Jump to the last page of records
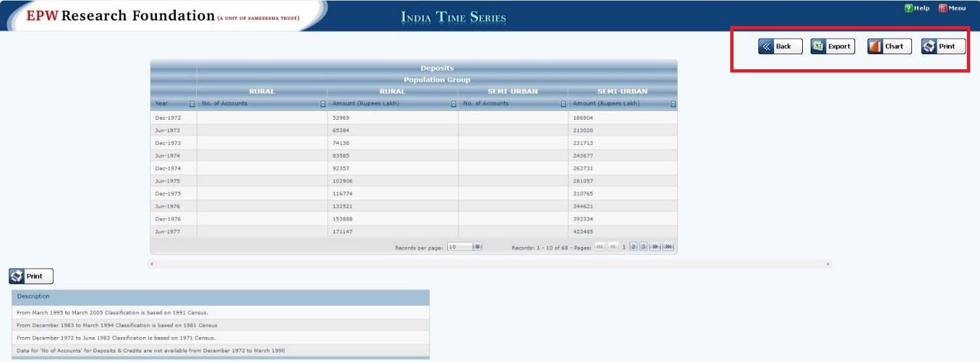980x362 pixels. tap(668, 247)
